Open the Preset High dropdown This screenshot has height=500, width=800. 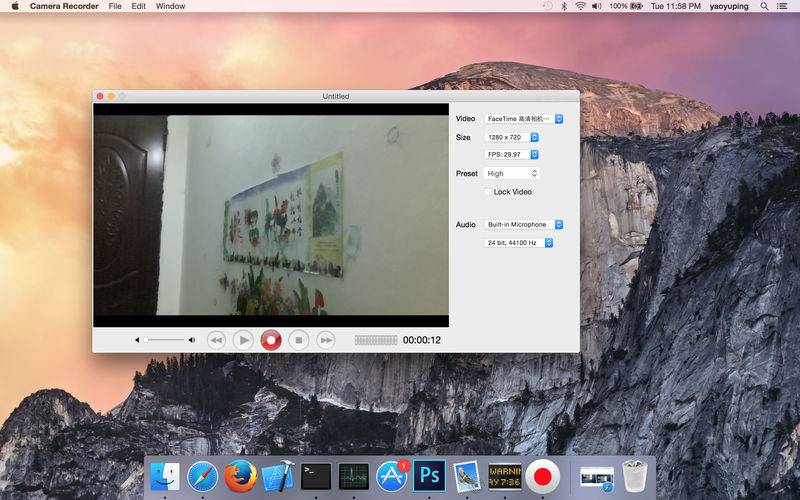511,173
